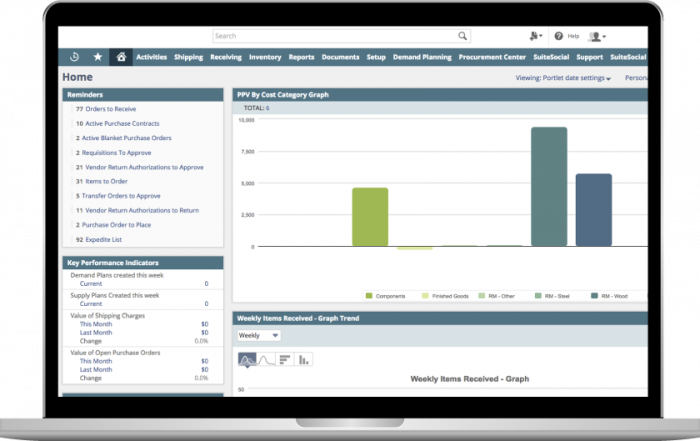Click the search magnifier icon

click(x=462, y=36)
